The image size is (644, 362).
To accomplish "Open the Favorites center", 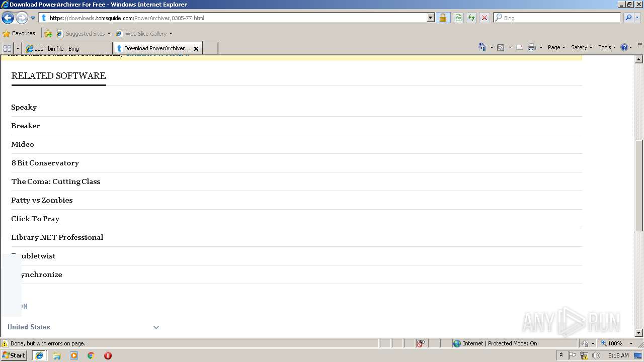I will (19, 33).
